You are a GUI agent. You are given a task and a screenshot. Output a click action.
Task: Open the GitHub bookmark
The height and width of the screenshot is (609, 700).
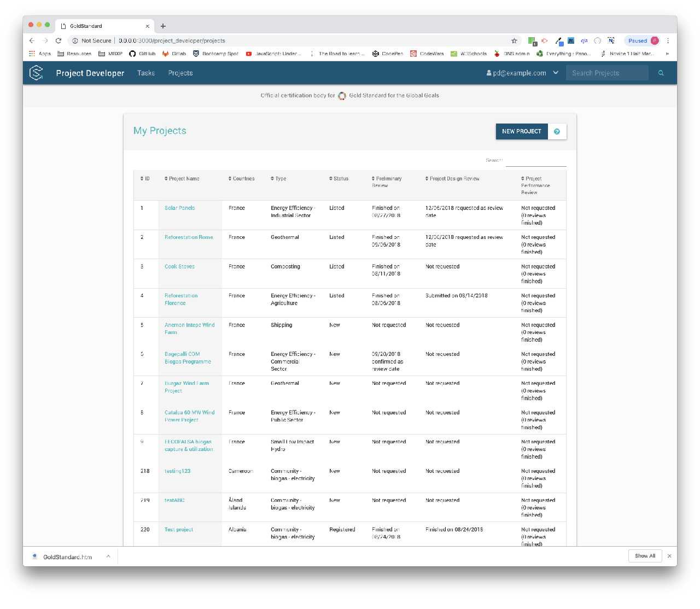click(x=142, y=54)
